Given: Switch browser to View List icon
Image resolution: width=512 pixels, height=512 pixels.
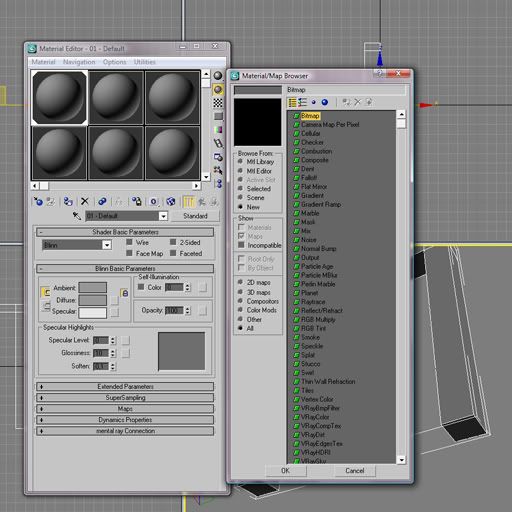Looking at the screenshot, I should tap(292, 102).
